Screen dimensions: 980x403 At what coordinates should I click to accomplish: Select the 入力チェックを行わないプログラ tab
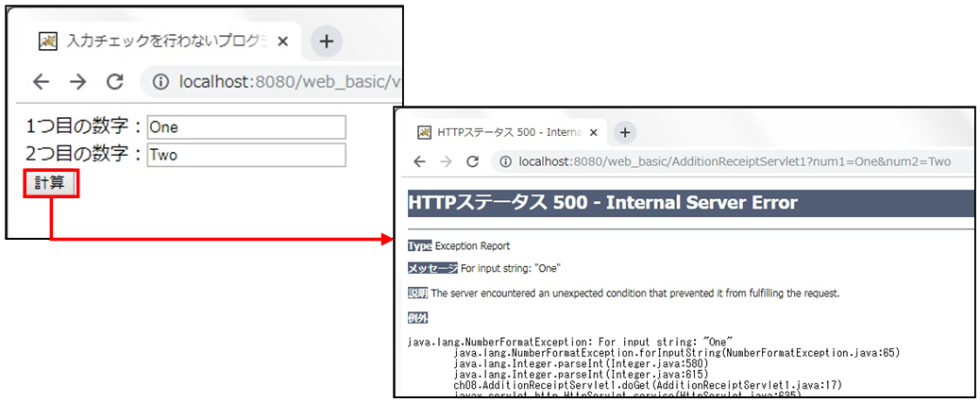[x=161, y=42]
